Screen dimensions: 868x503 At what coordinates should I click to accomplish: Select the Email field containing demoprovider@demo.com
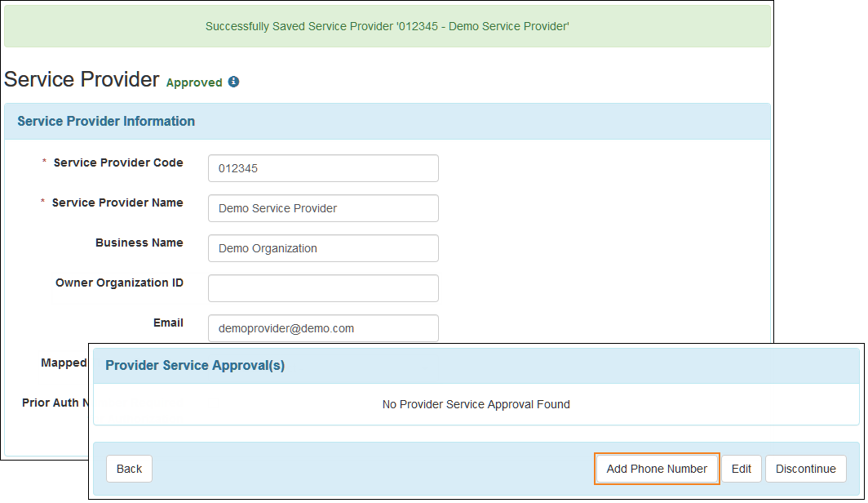pyautogui.click(x=323, y=328)
